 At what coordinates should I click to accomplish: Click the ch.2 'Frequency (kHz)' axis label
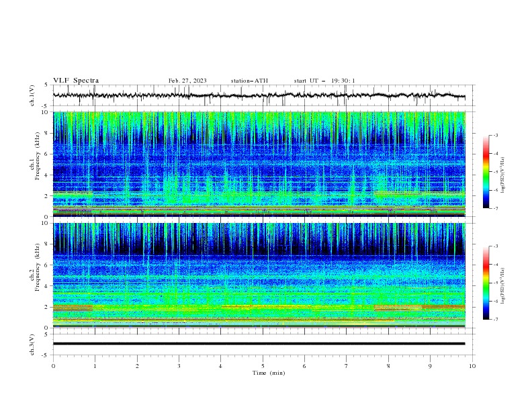pyautogui.click(x=38, y=267)
